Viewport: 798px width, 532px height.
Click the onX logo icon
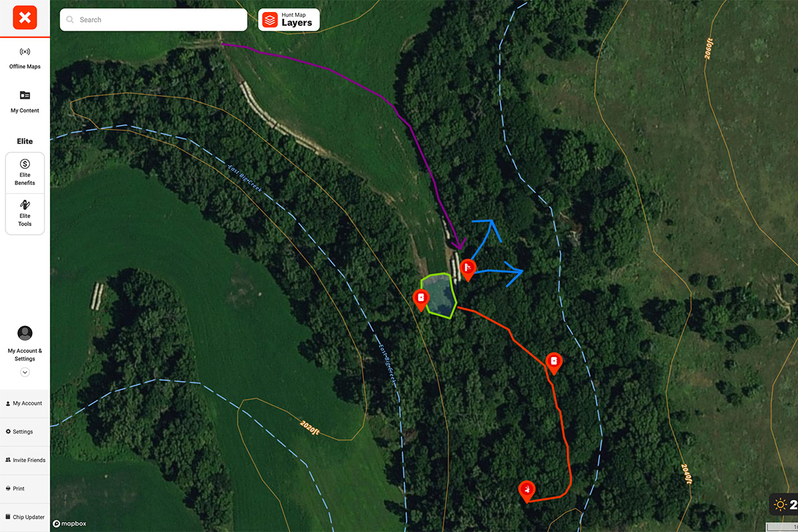[x=25, y=18]
